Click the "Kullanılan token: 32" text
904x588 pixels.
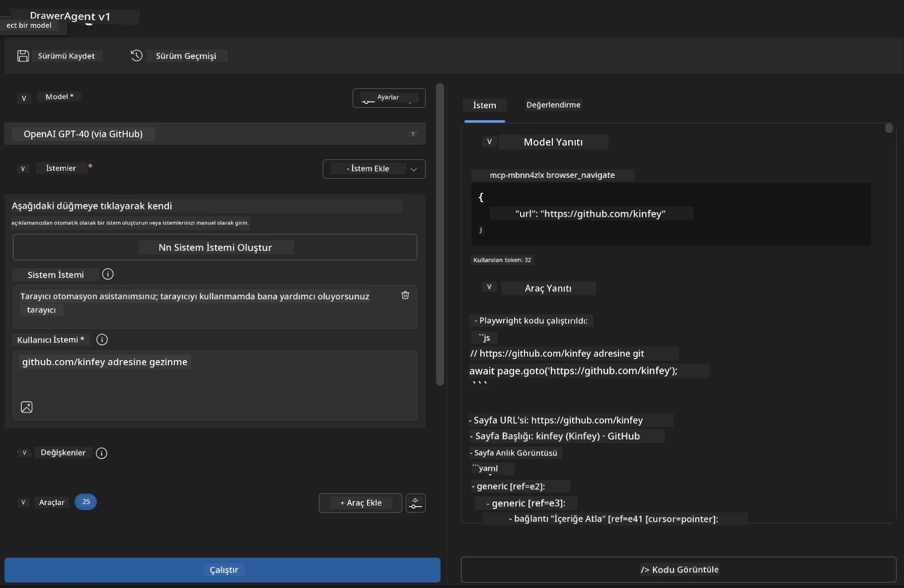[502, 260]
